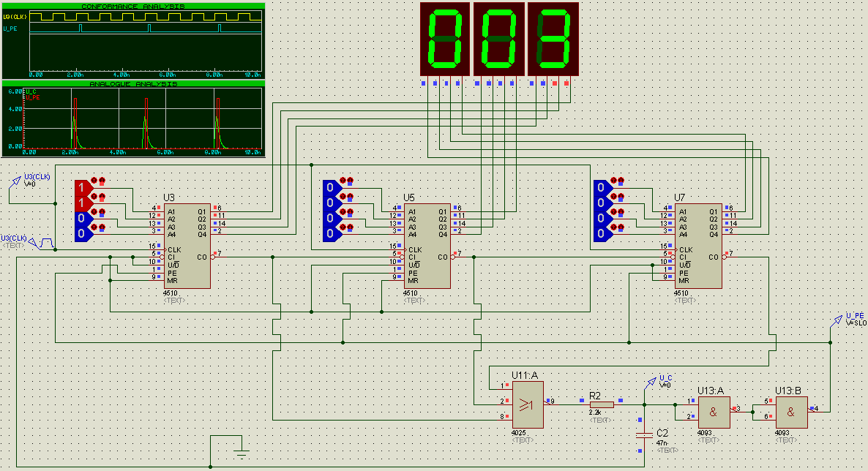The width and height of the screenshot is (868, 471).
Task: Click the 4510 part label under U5
Action: coord(410,293)
